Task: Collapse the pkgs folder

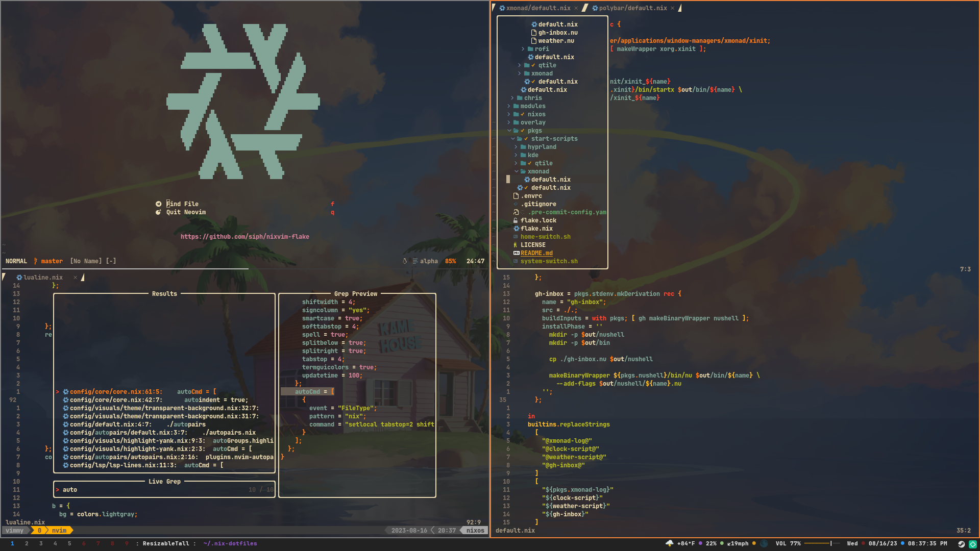Action: 509,131
